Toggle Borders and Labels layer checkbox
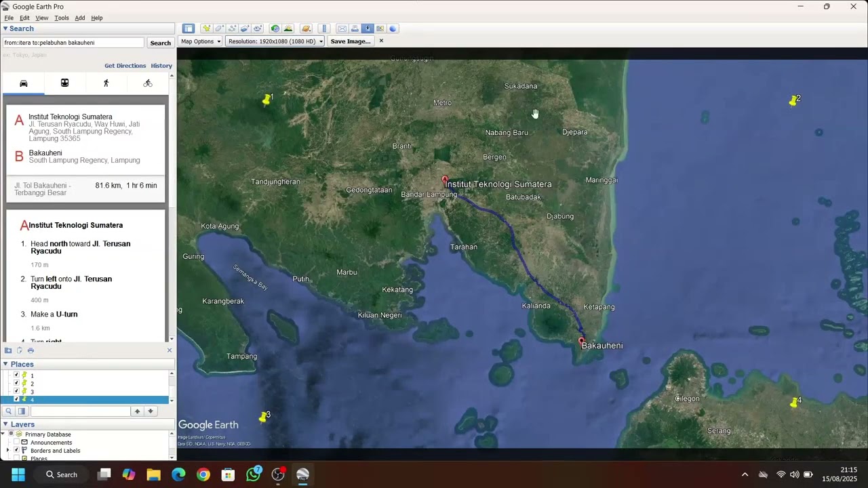Viewport: 868px width, 488px height. pos(17,450)
